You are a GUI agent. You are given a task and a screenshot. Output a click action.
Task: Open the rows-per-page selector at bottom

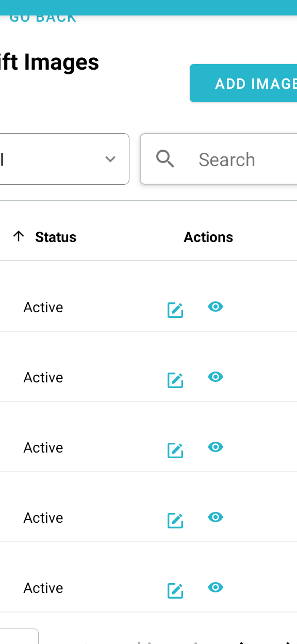(19, 636)
